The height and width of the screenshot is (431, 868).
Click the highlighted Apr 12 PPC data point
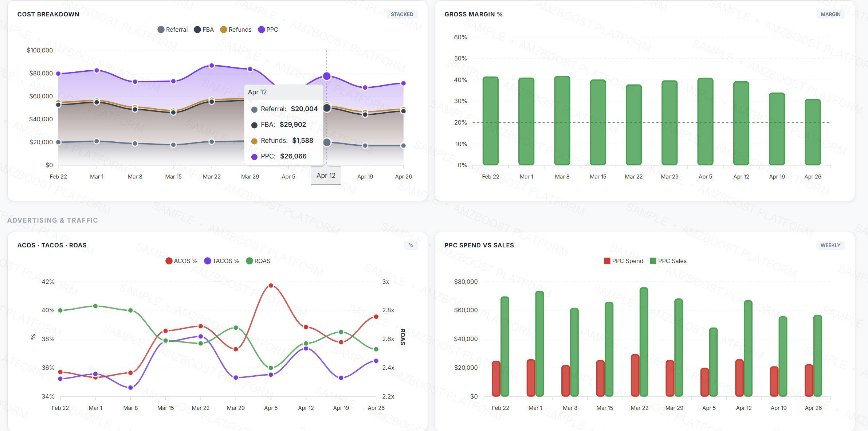[x=327, y=76]
